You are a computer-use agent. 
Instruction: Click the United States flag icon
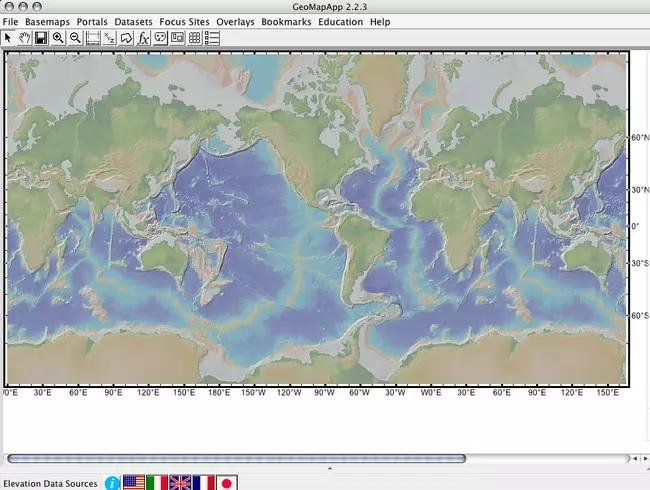tap(134, 483)
